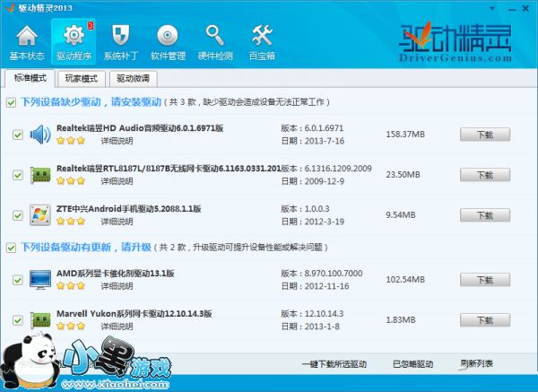The height and width of the screenshot is (392, 538).
Task: Toggle the driver-updates group checkbox
Action: pos(11,248)
